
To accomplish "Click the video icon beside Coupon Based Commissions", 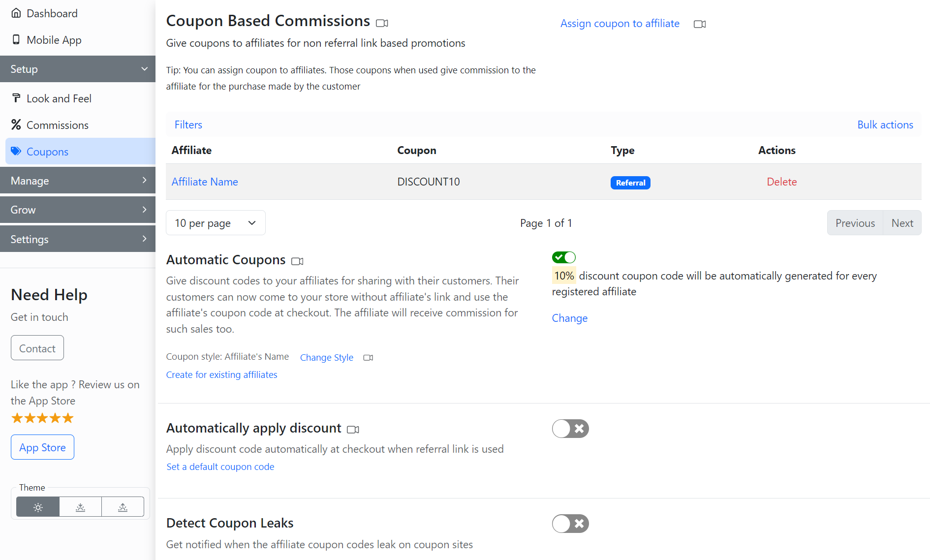I will [382, 23].
